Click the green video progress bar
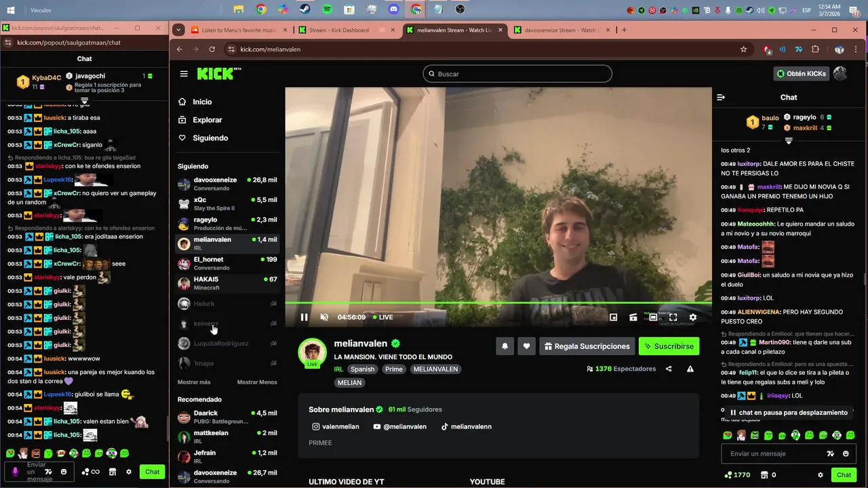The width and height of the screenshot is (868, 488). tap(498, 302)
